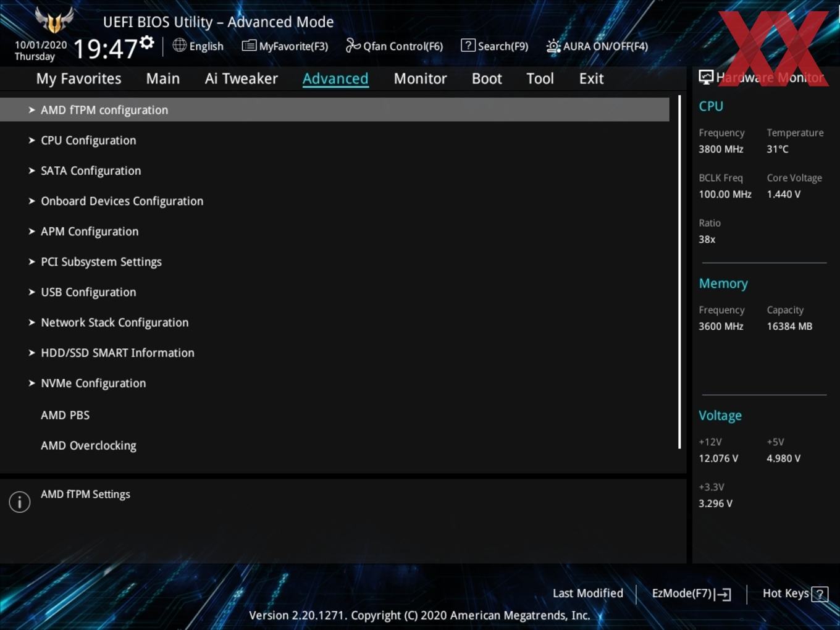Click the memory capacity value 16384 MB
840x630 pixels.
(x=789, y=326)
